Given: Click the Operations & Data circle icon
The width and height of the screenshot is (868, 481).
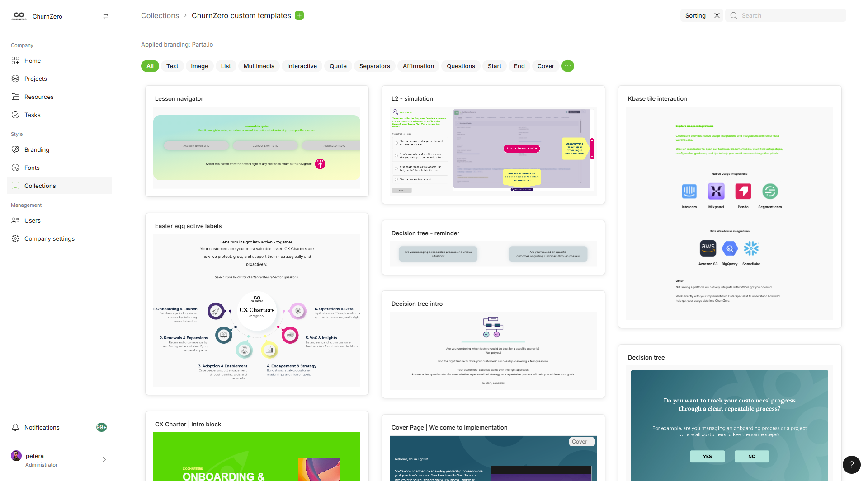Looking at the screenshot, I should tap(298, 311).
